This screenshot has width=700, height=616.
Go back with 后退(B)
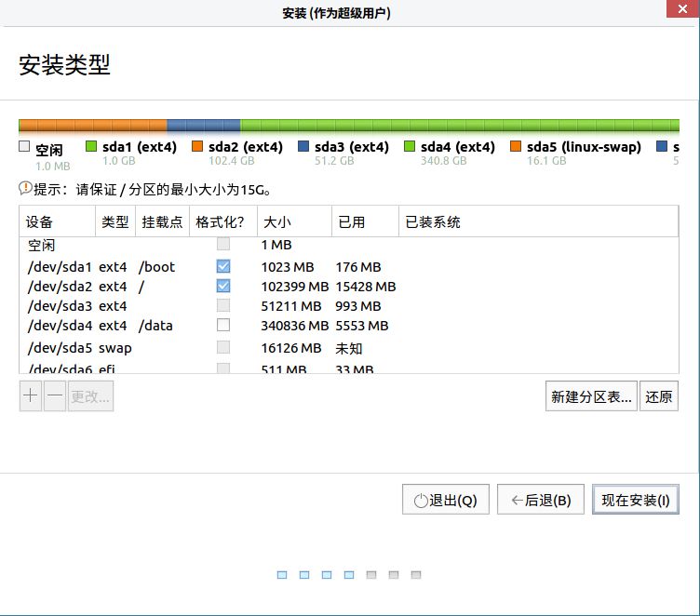click(541, 500)
